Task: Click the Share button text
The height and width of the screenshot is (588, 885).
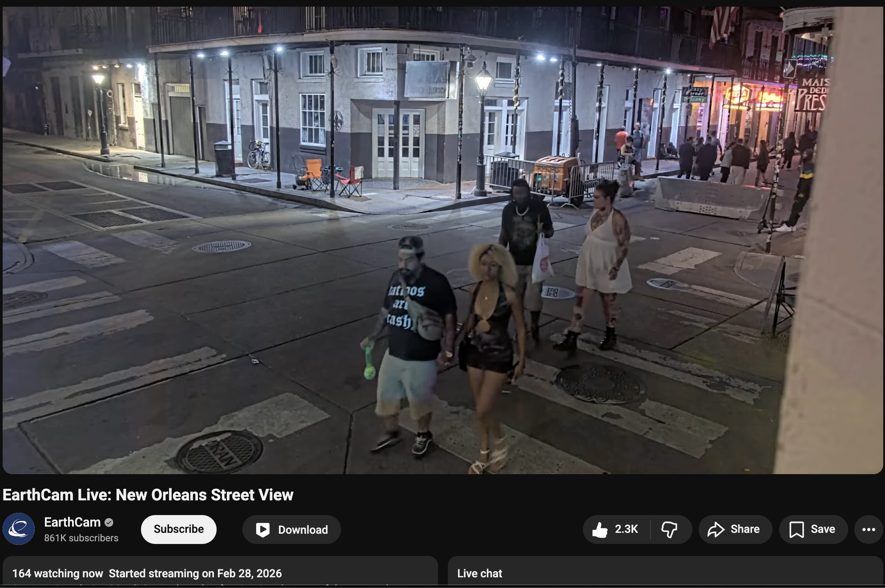Action: [x=745, y=529]
